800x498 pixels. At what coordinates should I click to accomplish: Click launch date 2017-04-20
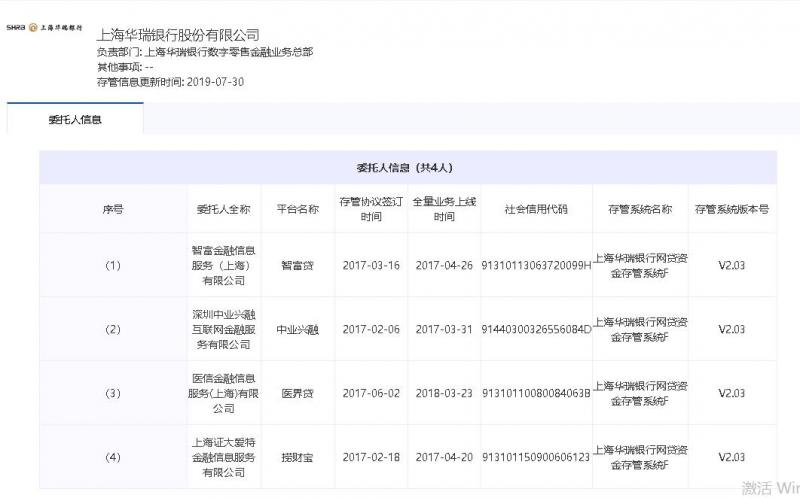(x=444, y=457)
